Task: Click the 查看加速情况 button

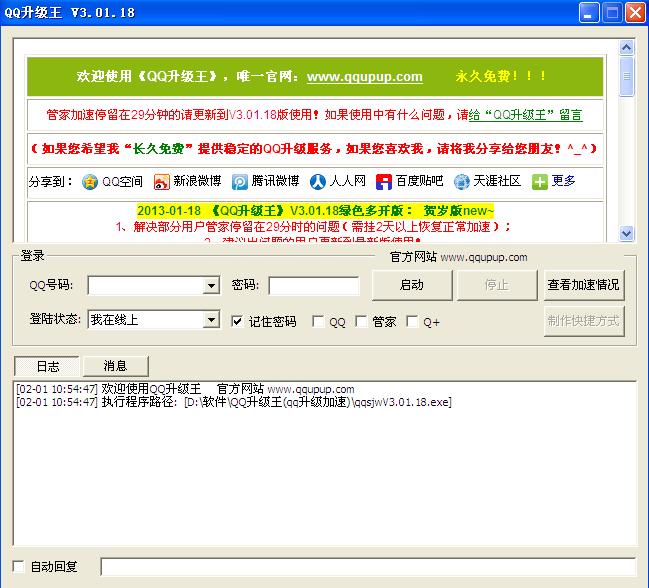Action: [x=584, y=285]
